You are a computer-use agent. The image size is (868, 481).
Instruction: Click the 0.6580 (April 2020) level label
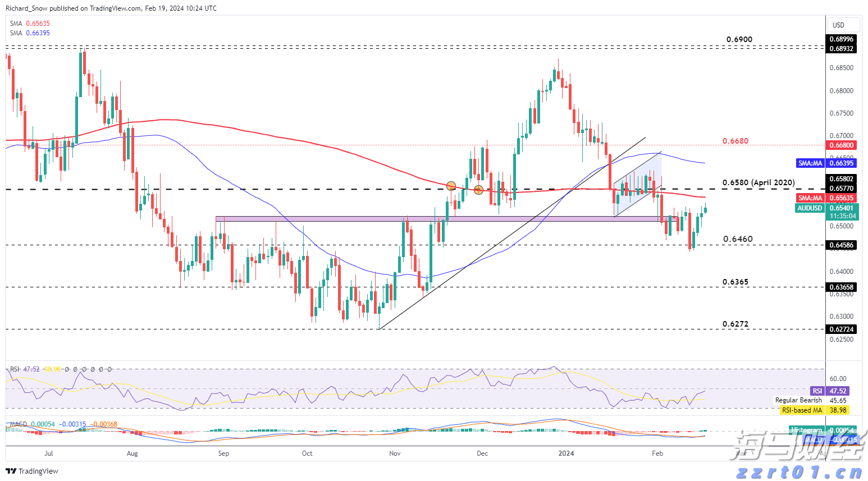coord(758,183)
